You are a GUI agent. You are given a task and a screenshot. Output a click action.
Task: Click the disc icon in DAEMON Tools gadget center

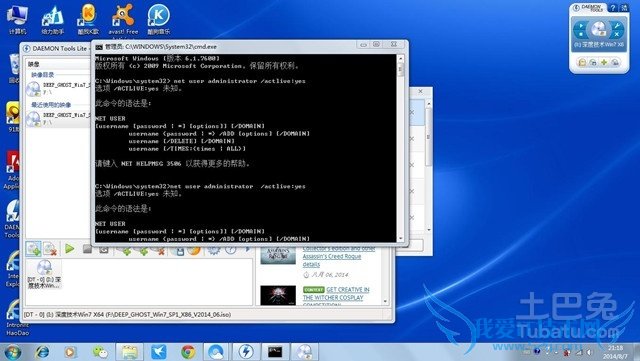tap(599, 30)
